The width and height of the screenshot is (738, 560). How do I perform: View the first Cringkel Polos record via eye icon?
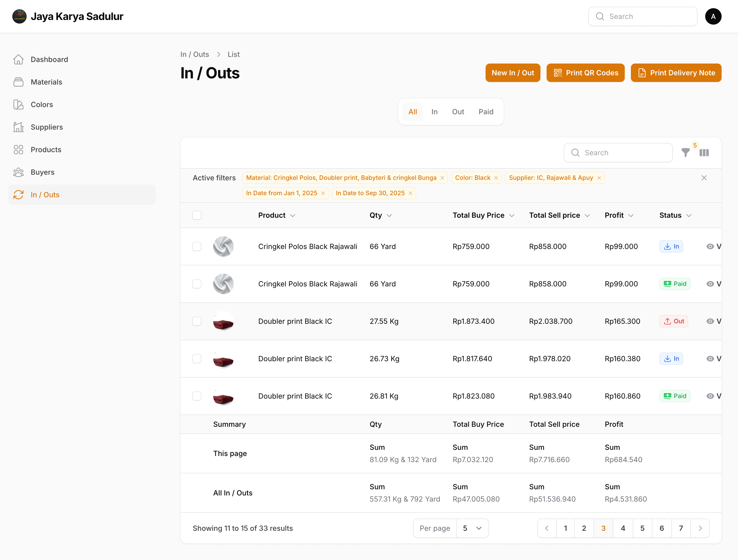pyautogui.click(x=711, y=246)
